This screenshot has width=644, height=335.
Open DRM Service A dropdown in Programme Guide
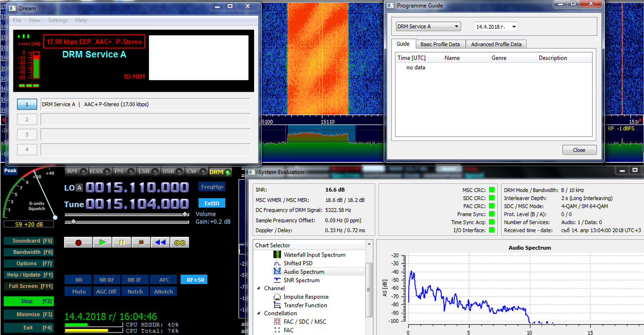[x=428, y=27]
